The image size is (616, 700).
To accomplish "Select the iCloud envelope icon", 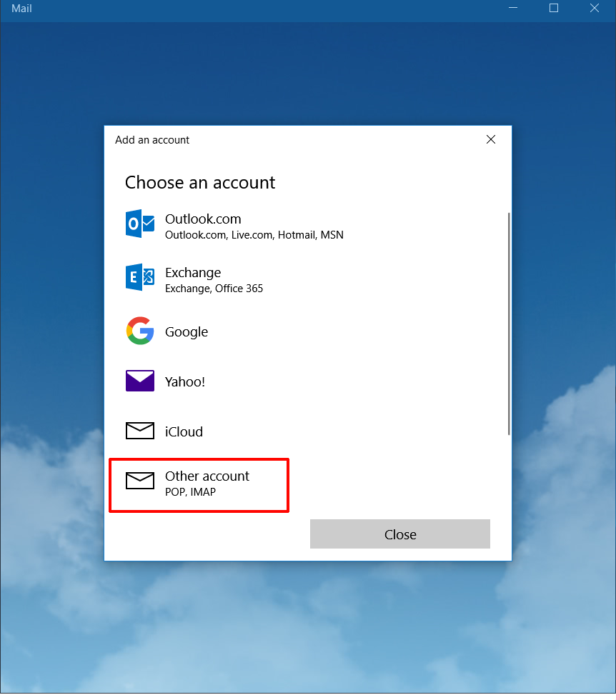I will 139,431.
